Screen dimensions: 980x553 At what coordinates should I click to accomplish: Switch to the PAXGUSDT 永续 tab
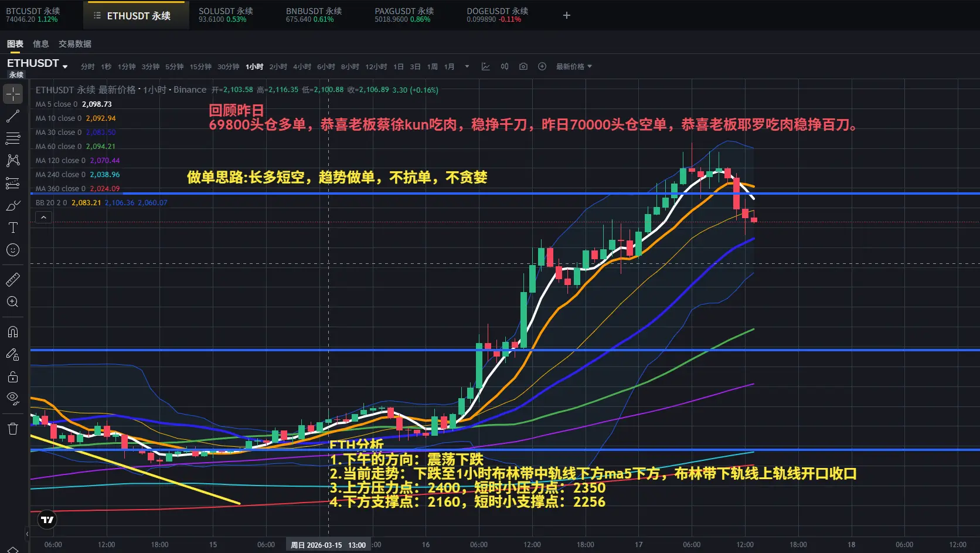click(x=404, y=15)
